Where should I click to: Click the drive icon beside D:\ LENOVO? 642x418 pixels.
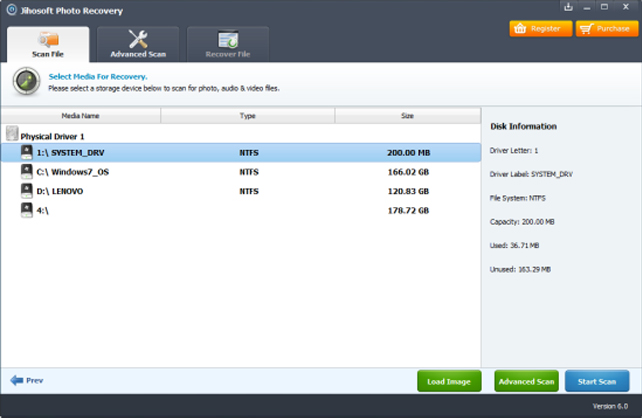26,190
